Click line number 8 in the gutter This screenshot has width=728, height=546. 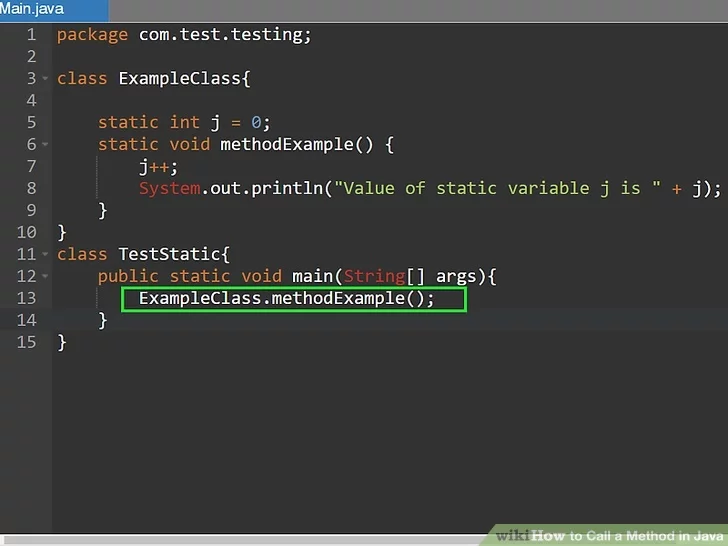(x=31, y=188)
